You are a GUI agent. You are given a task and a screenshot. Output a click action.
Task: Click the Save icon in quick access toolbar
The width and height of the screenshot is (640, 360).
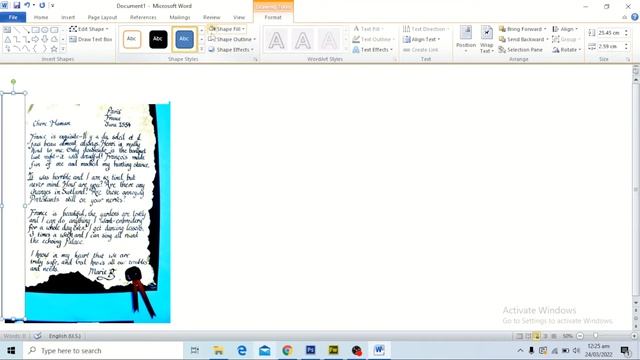point(16,5)
